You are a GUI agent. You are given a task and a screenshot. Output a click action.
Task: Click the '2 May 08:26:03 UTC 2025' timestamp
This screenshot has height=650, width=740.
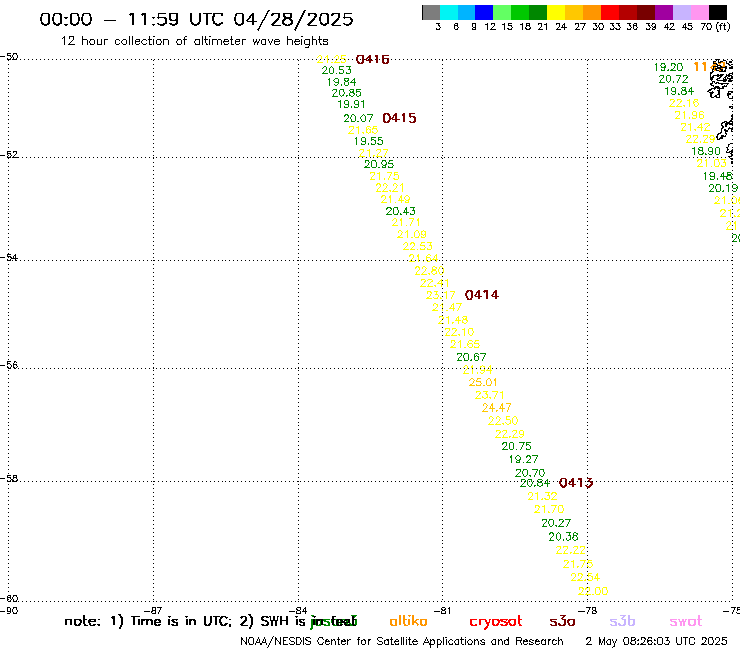click(x=656, y=642)
